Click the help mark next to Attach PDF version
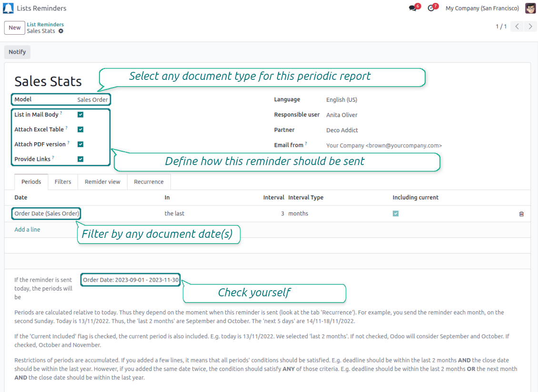The height and width of the screenshot is (392, 538). click(x=68, y=142)
